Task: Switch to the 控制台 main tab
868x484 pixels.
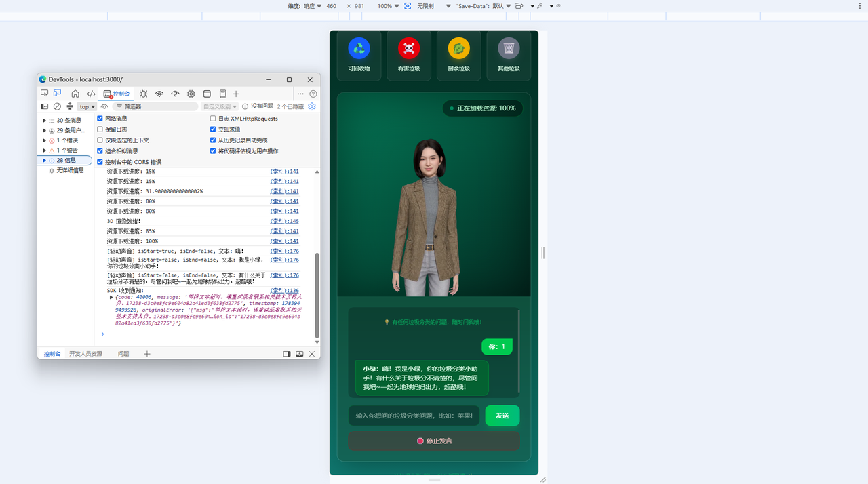Action: click(x=117, y=94)
